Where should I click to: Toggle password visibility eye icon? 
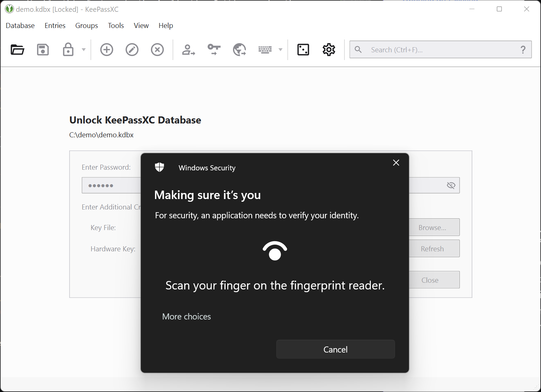451,185
